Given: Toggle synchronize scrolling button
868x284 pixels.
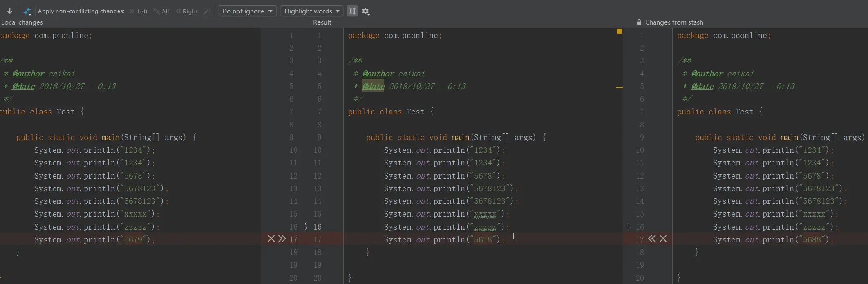Looking at the screenshot, I should (x=352, y=11).
